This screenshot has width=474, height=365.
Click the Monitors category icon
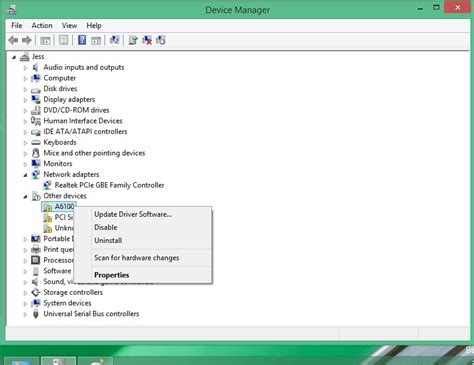coord(36,164)
